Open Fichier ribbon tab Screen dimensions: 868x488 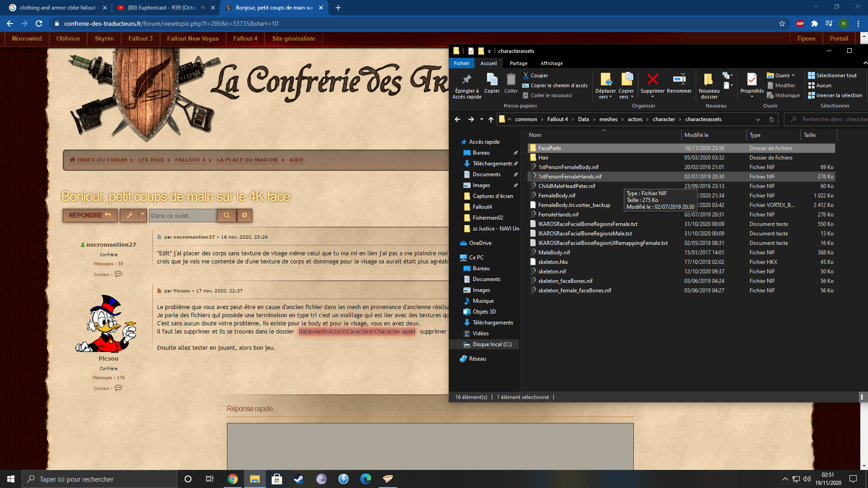pyautogui.click(x=462, y=63)
